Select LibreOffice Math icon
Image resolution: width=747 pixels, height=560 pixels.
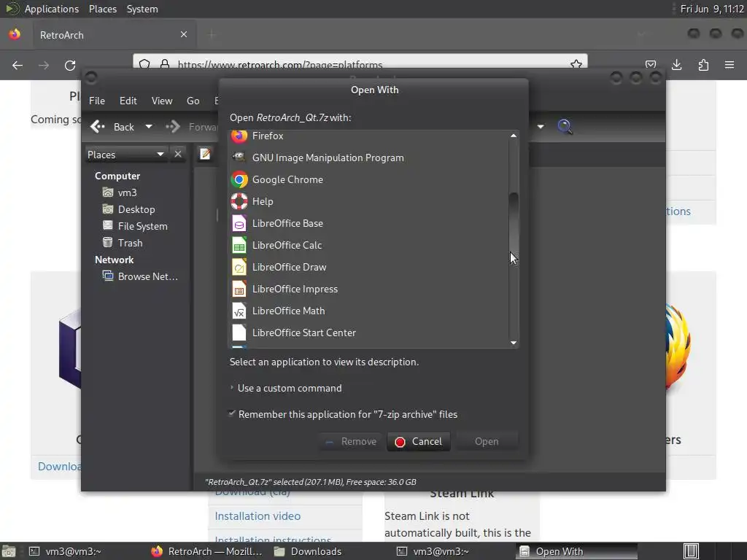click(239, 311)
